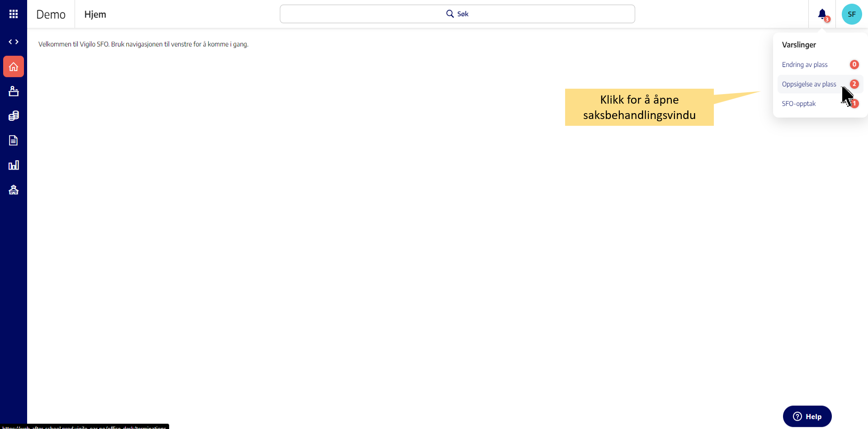Open the app grid launcher
Image resolution: width=868 pixels, height=429 pixels.
14,14
